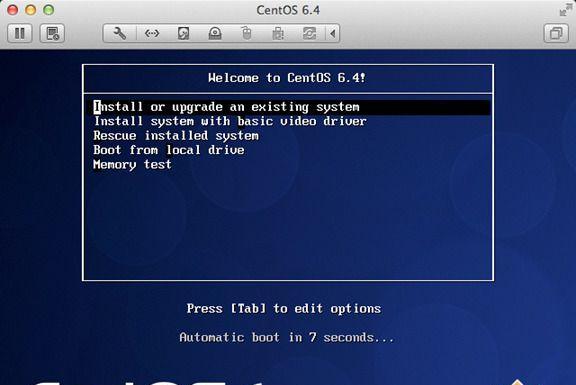This screenshot has width=576, height=385.
Task: Collapse the device toolbar with arrow
Action: pos(332,33)
